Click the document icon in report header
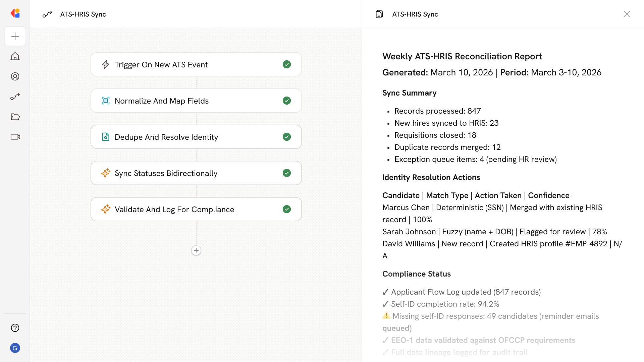 [x=379, y=14]
